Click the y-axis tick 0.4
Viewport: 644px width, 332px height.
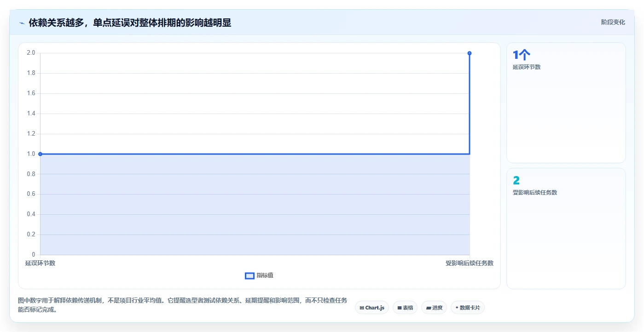coord(31,214)
